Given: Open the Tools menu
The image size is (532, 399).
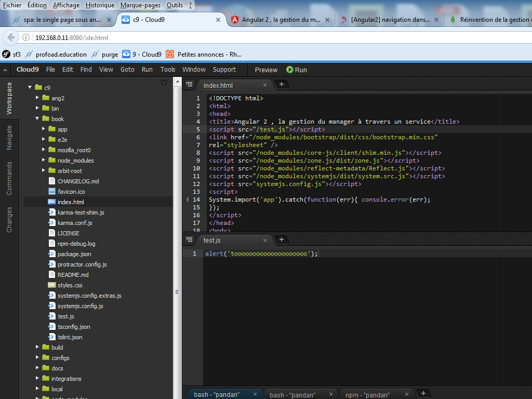Looking at the screenshot, I should pos(168,70).
